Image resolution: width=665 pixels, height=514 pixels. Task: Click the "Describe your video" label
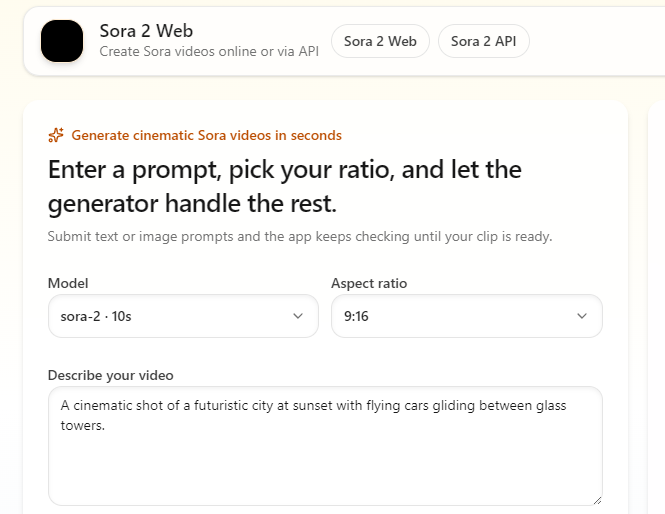coord(110,375)
